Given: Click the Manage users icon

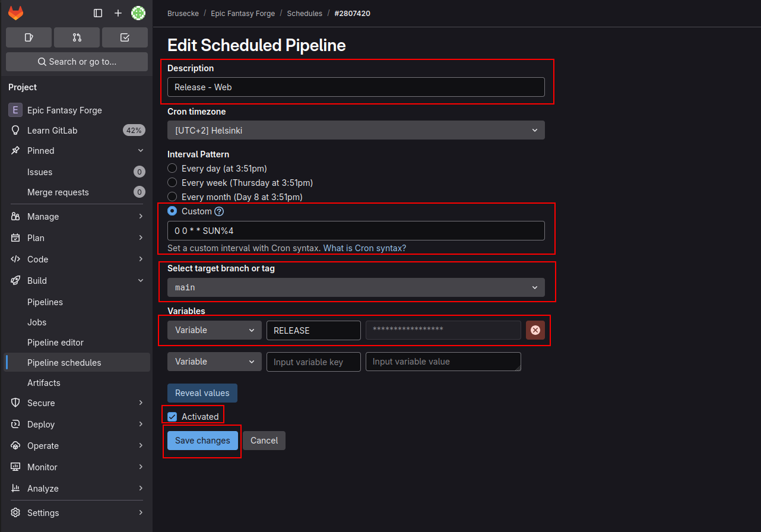Looking at the screenshot, I should 15,217.
